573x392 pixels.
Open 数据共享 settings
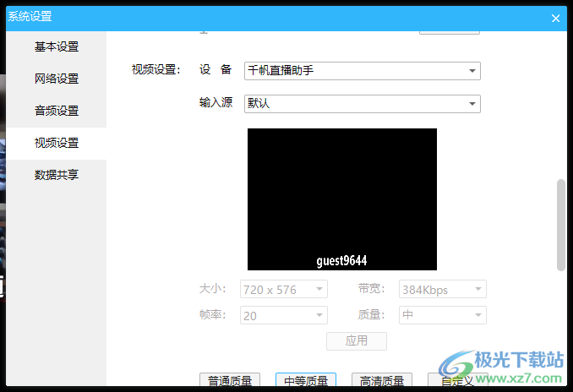57,175
